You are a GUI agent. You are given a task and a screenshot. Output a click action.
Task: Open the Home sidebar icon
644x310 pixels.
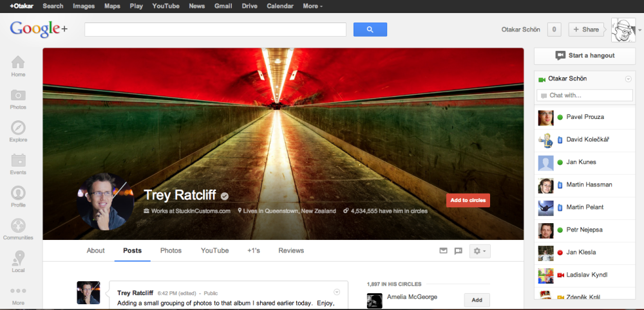(18, 66)
